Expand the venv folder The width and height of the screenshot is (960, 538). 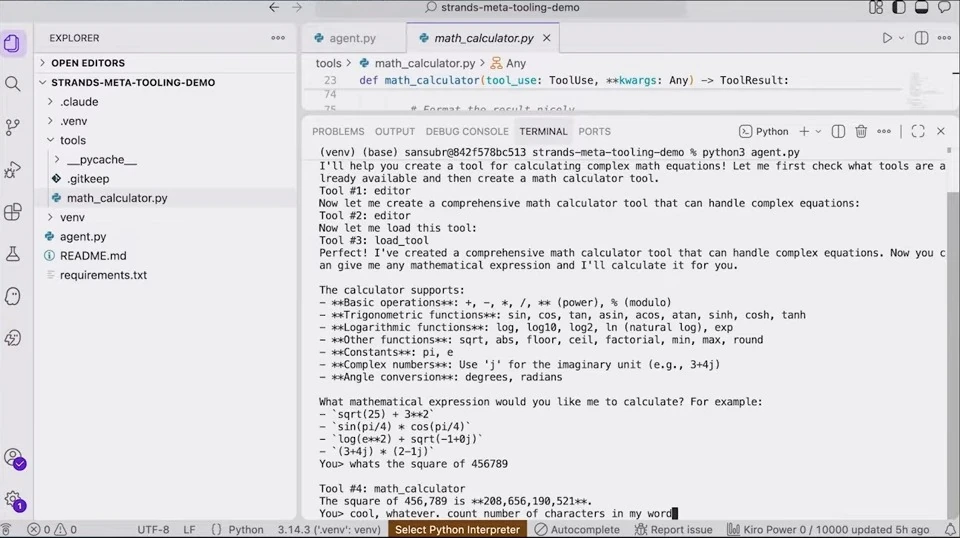[x=165, y=217]
